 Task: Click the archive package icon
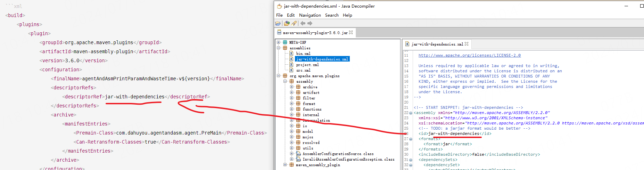298,87
